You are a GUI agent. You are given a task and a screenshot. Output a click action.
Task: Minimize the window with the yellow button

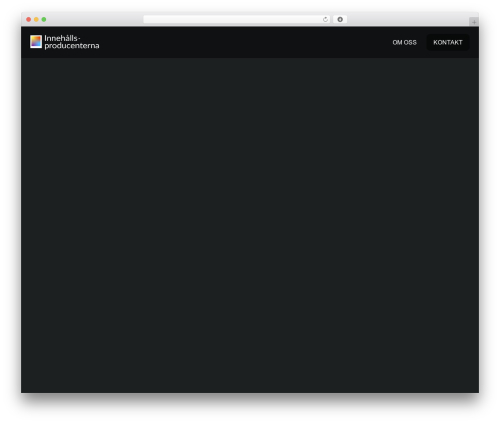36,19
